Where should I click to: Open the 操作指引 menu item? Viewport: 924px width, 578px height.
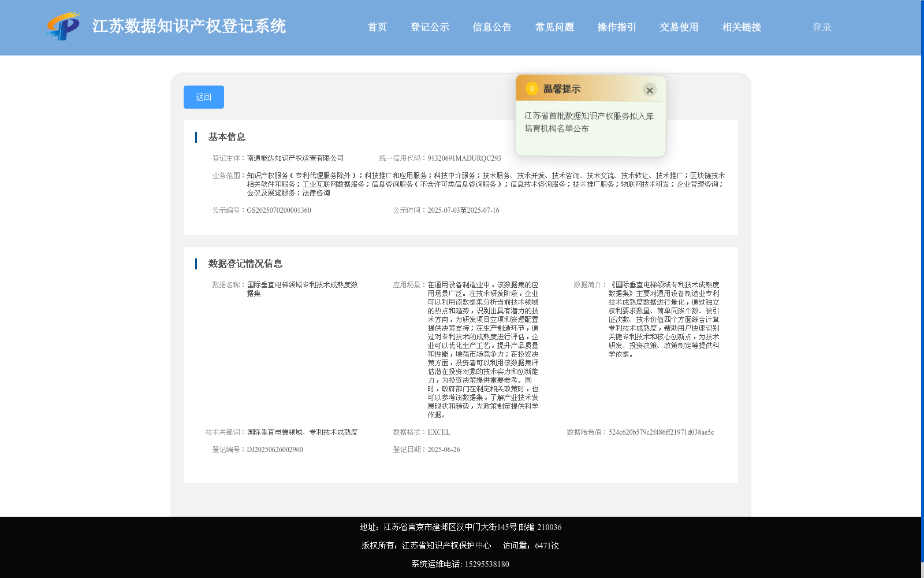(x=617, y=27)
